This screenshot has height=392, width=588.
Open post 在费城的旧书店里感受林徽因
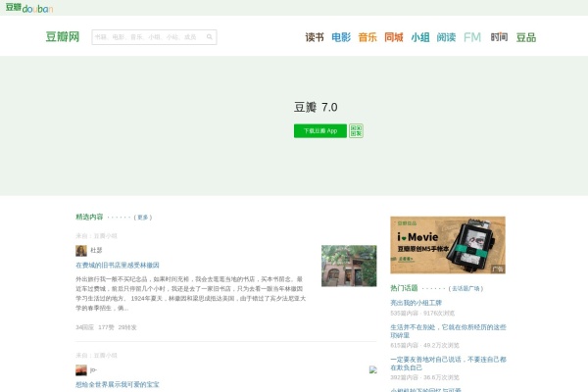coord(118,266)
